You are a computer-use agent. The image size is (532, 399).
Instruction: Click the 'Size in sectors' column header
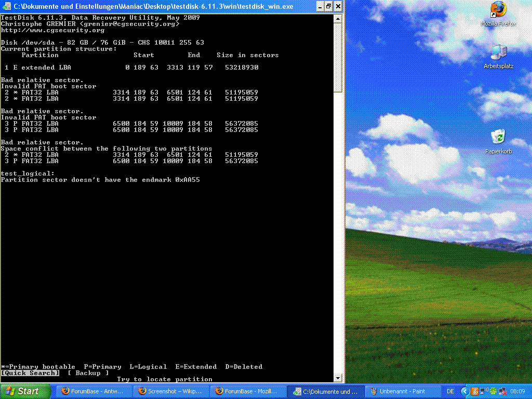248,55
